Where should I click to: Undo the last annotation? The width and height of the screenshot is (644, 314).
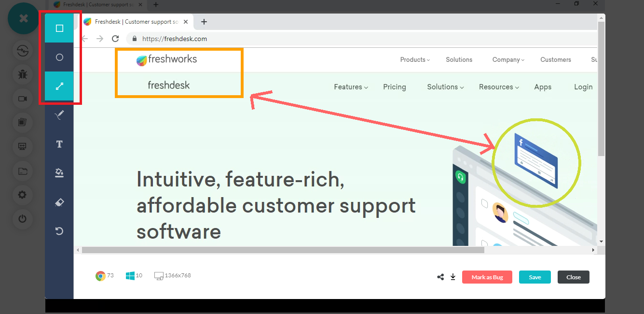(x=59, y=231)
